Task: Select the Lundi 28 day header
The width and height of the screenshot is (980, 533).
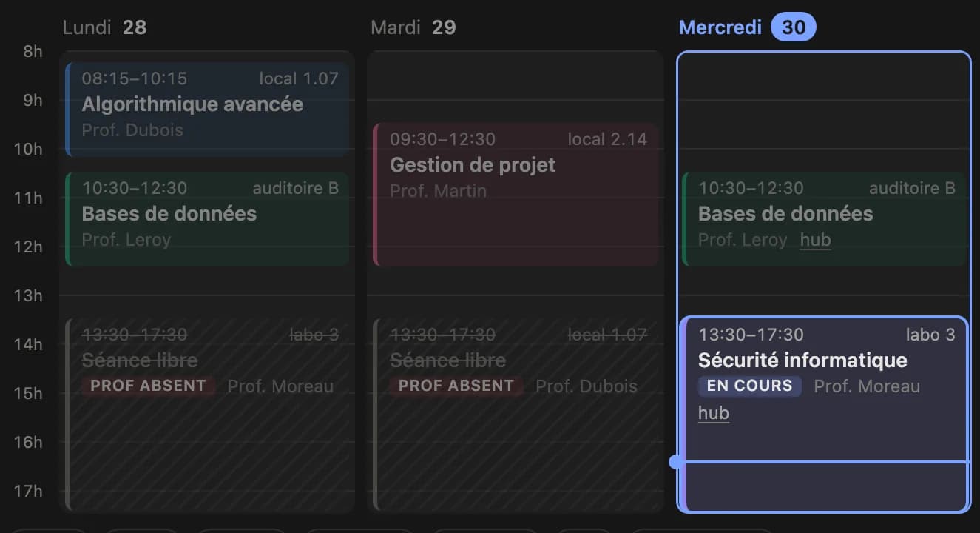Action: 104,28
